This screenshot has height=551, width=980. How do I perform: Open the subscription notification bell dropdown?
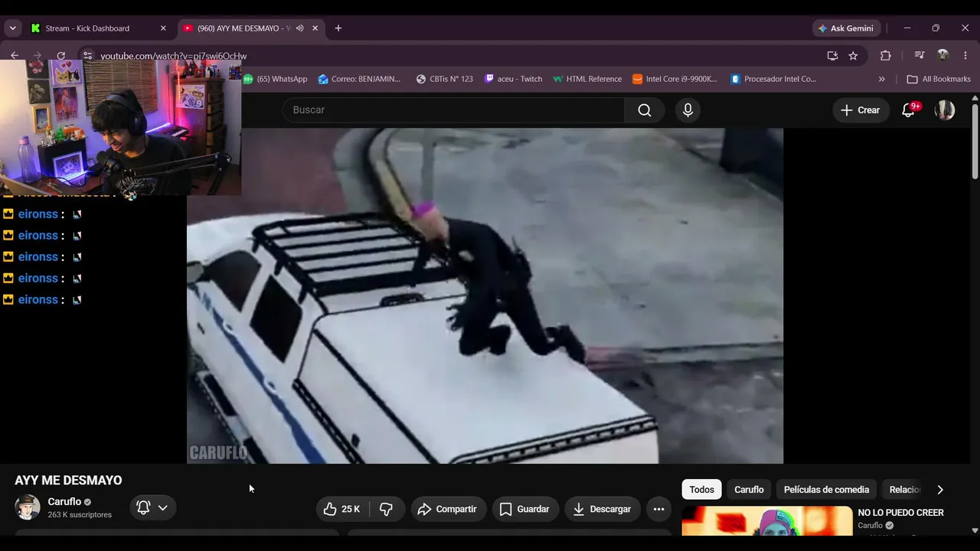tap(152, 507)
